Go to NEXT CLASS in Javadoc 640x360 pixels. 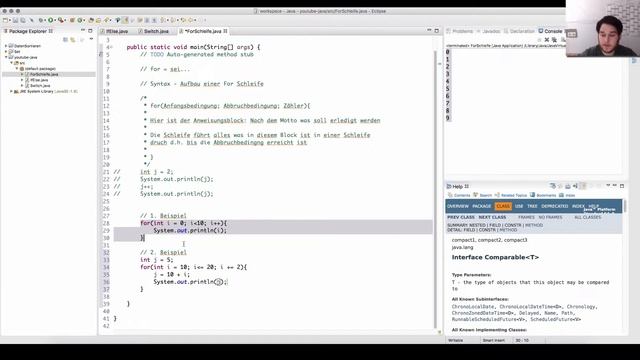(x=492, y=218)
